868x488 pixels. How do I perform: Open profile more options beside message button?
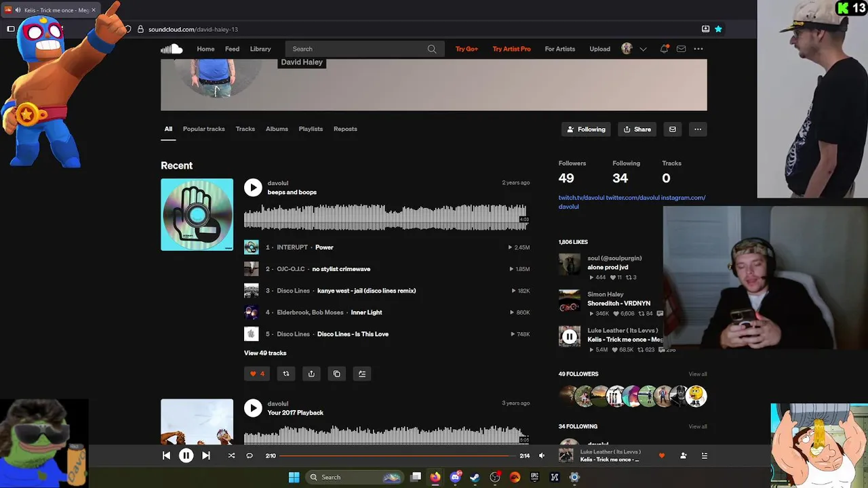698,129
